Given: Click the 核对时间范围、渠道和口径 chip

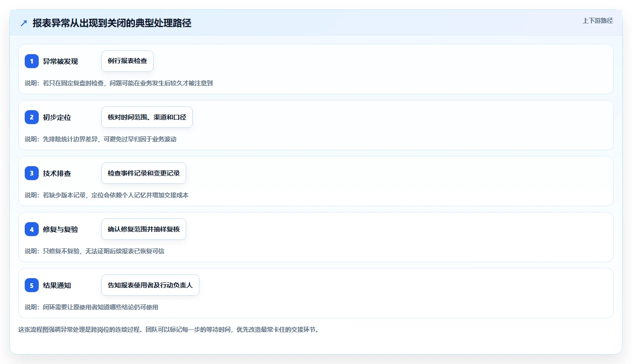Looking at the screenshot, I should [x=147, y=117].
